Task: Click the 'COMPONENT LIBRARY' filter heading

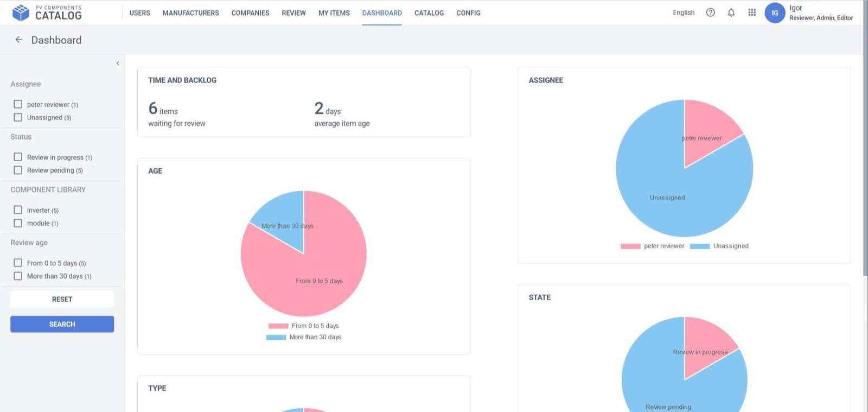Action: (48, 190)
